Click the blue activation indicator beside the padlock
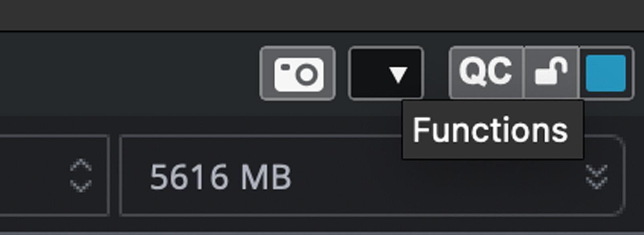Image resolution: width=644 pixels, height=235 pixels. point(606,74)
